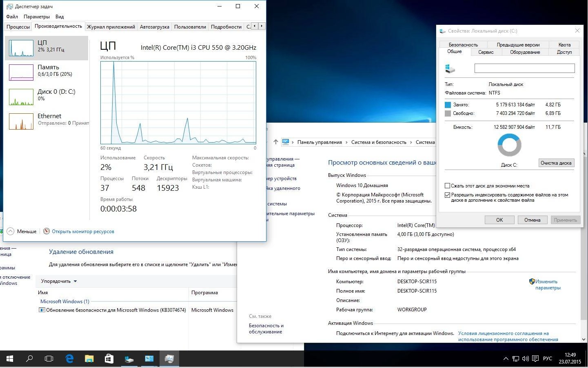The image size is (588, 368).
Task: Click Изменить параметры link
Action: click(x=548, y=284)
